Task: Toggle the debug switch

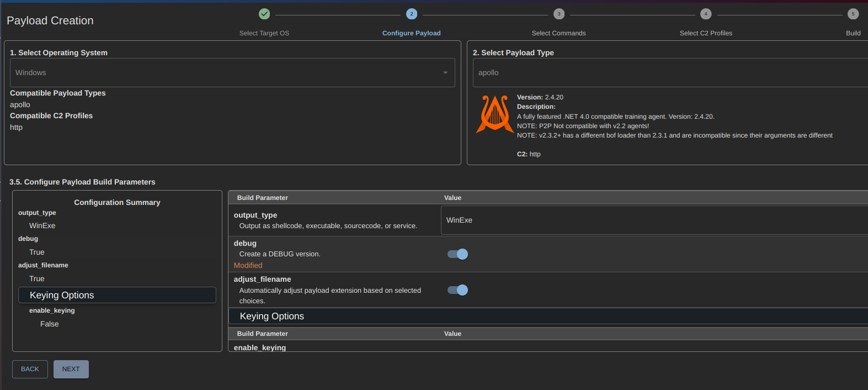Action: (457, 254)
